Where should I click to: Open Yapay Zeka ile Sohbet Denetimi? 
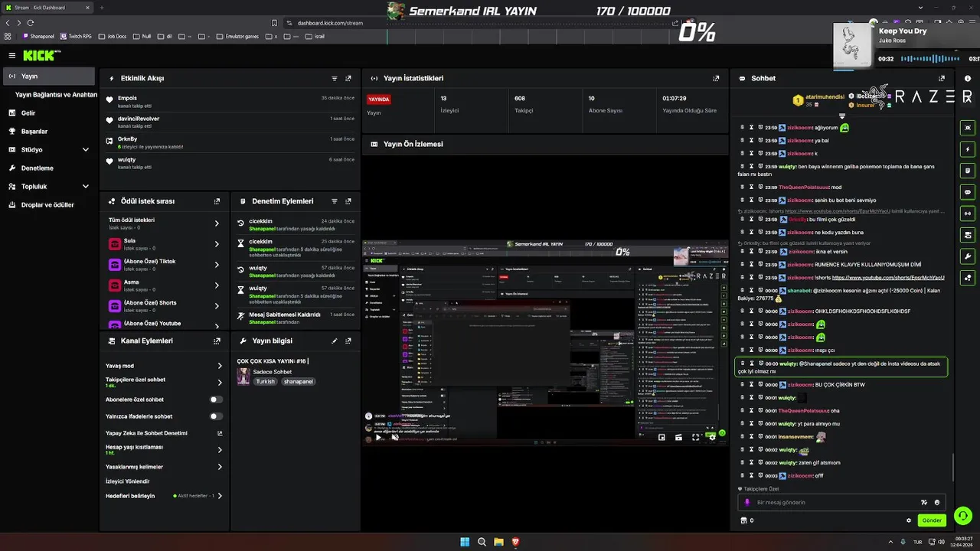pyautogui.click(x=163, y=433)
